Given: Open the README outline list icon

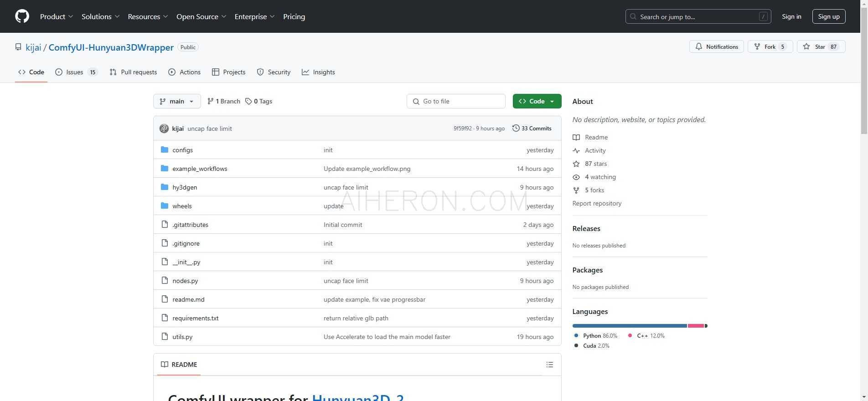Looking at the screenshot, I should coord(549,365).
